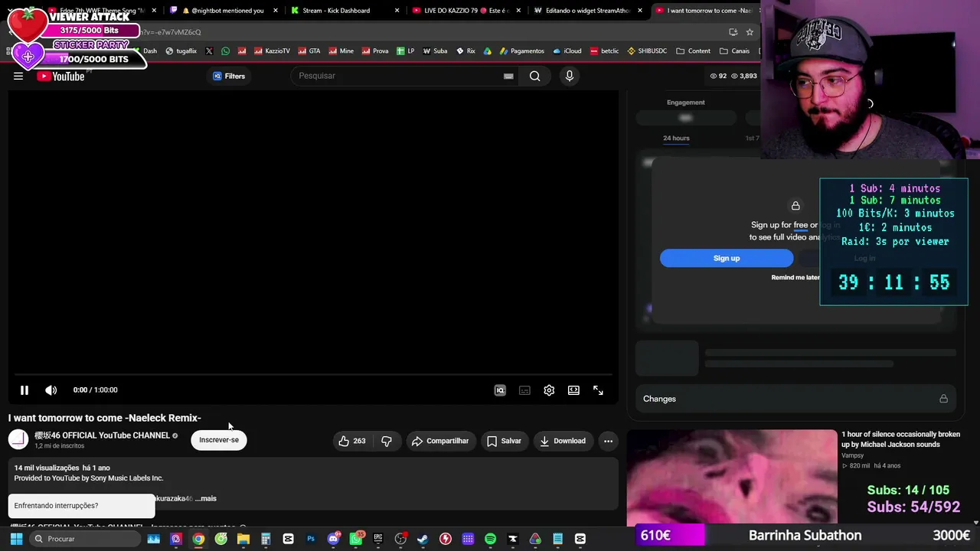Viewport: 980px width, 551px height.
Task: Expand the locked Changes section
Action: pyautogui.click(x=797, y=399)
